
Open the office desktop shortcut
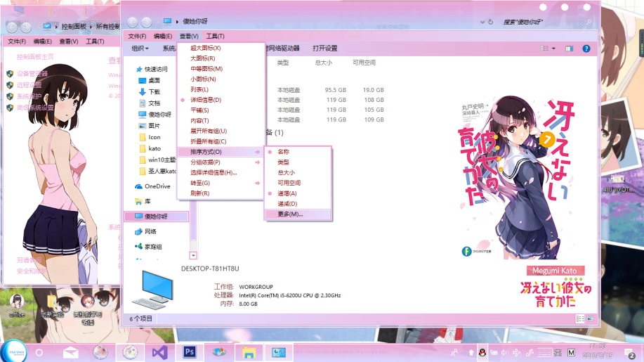pos(17,306)
